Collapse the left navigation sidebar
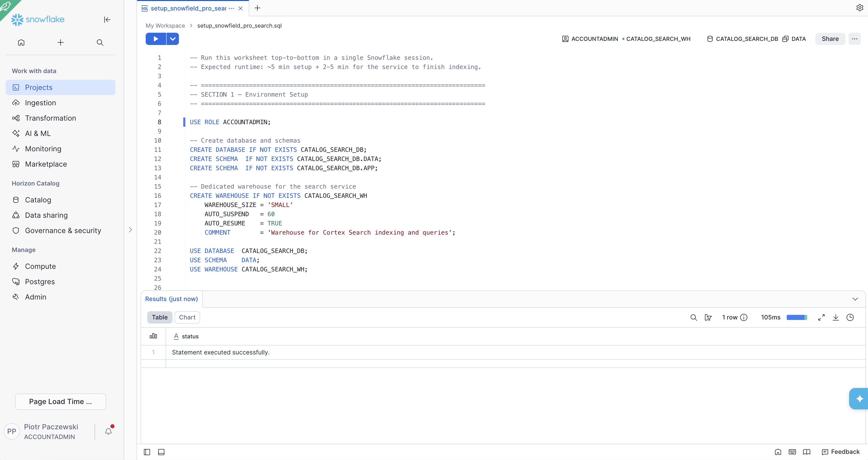This screenshot has height=460, width=868. (x=107, y=19)
